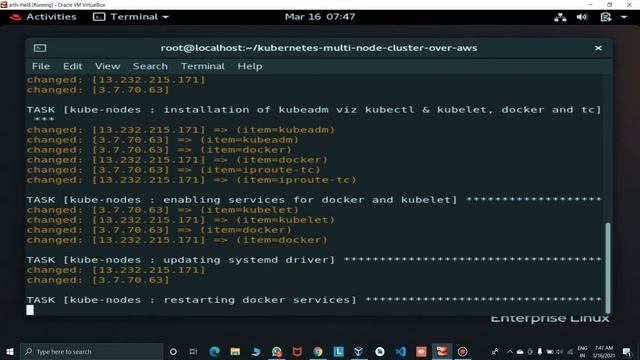The image size is (640, 360).
Task: Click the ENG IN language indicator
Action: click(x=582, y=351)
